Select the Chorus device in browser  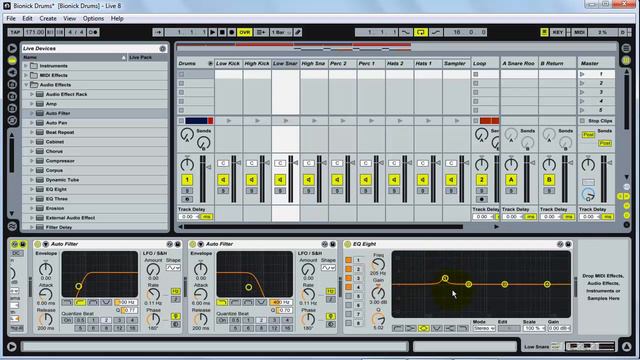pyautogui.click(x=54, y=151)
